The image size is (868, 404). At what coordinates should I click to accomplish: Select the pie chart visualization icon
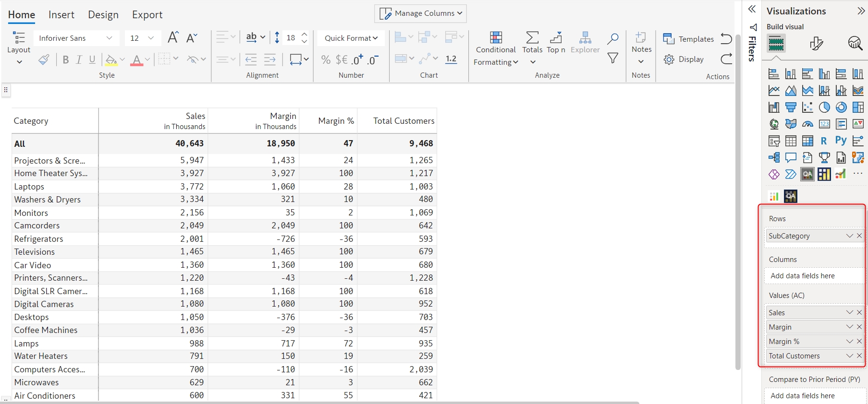824,107
